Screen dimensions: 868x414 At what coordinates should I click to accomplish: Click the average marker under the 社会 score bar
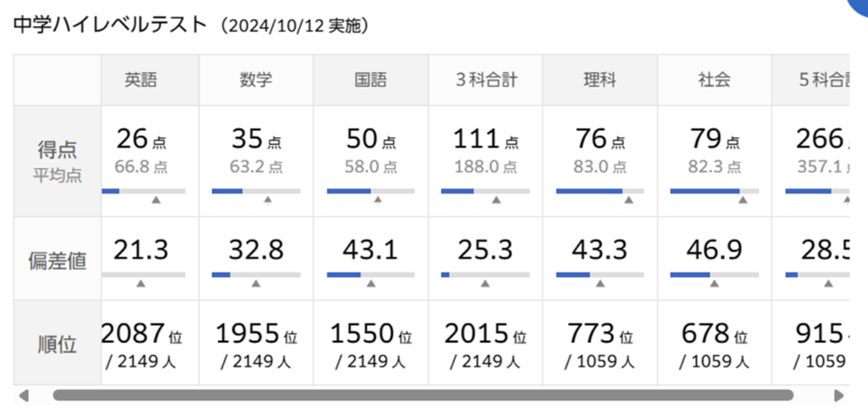(x=743, y=200)
